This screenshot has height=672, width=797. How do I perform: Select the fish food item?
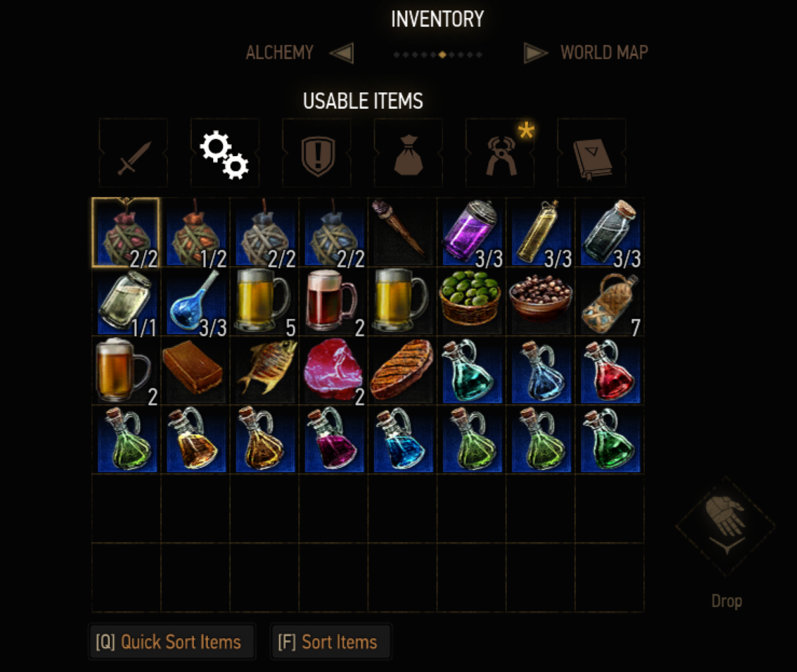[x=264, y=370]
